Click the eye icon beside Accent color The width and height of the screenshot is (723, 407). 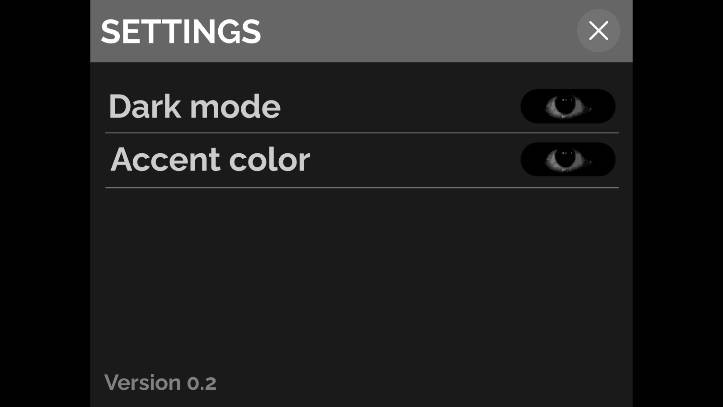567,159
